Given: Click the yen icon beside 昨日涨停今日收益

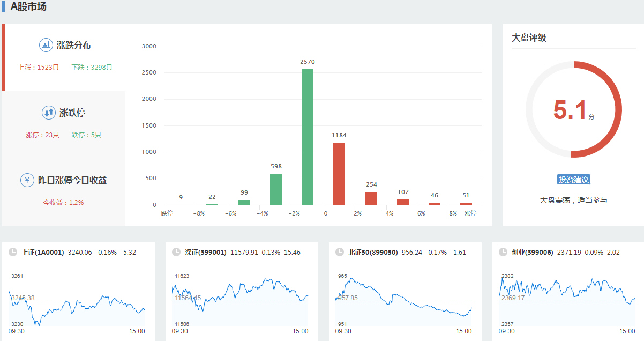Looking at the screenshot, I should click(x=27, y=180).
